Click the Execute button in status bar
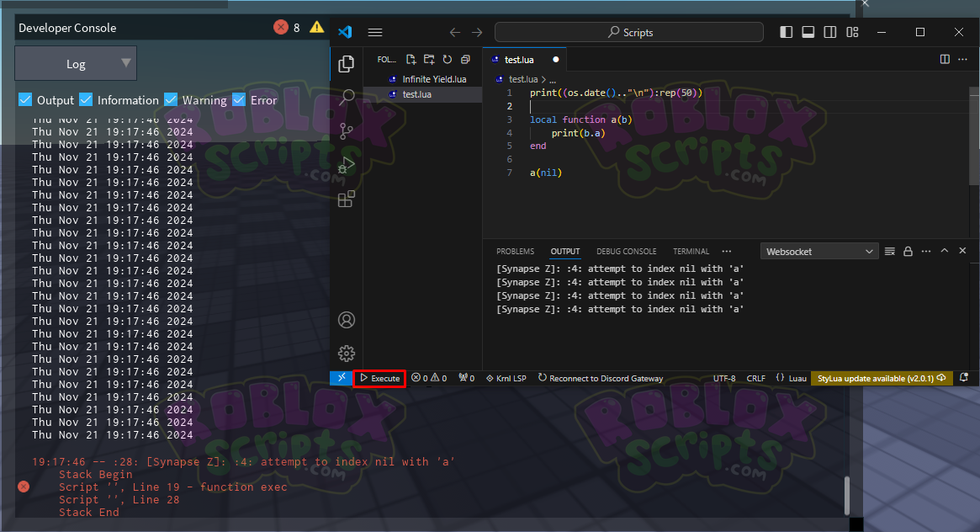The image size is (980, 532). point(379,378)
